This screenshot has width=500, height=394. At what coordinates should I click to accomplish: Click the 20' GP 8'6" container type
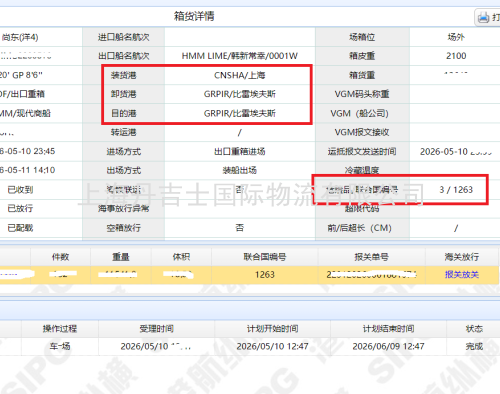(21, 75)
